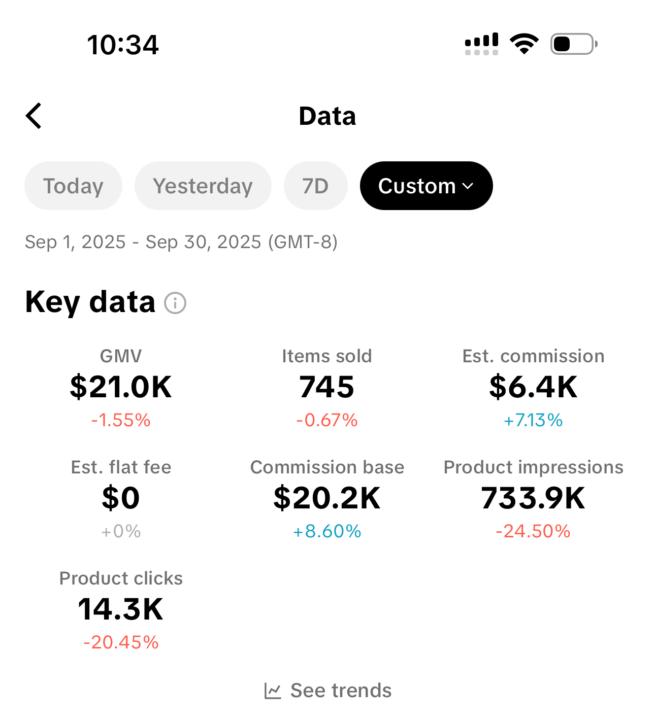Select the Est. commission $6.4K metric
The image size is (655, 720).
(533, 387)
